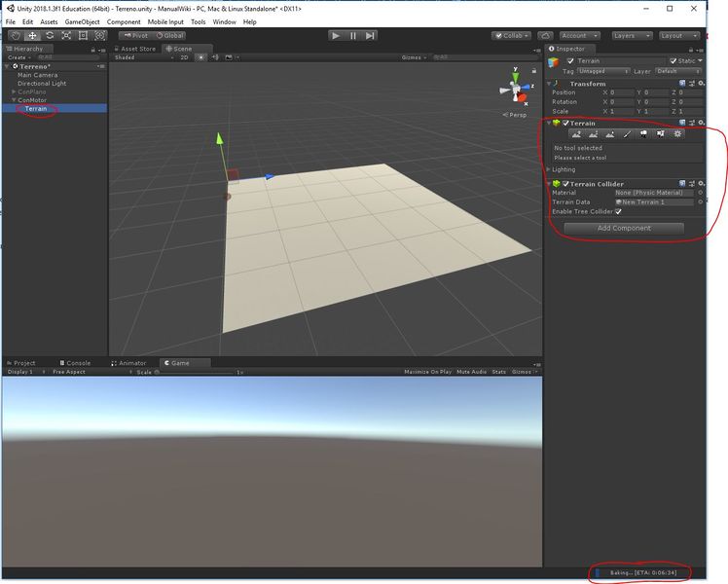
Task: Open the Collab button
Action: [511, 36]
